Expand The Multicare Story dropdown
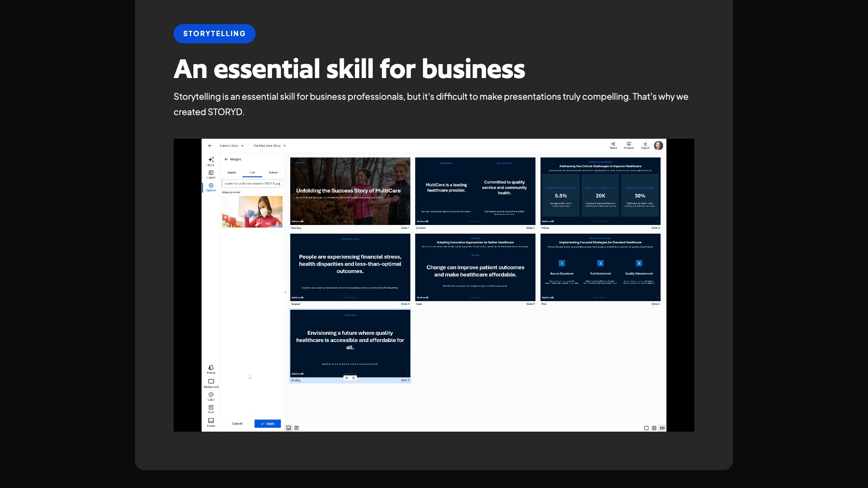This screenshot has height=488, width=868. [x=270, y=145]
